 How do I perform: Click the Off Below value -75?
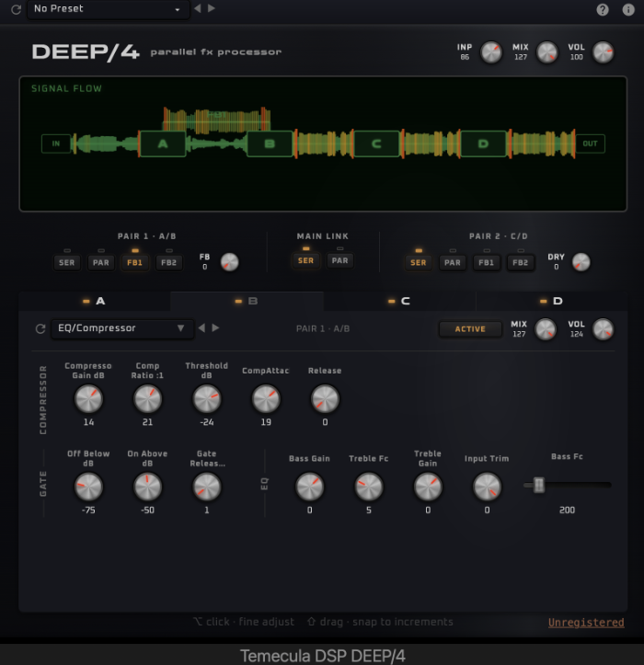(x=88, y=510)
